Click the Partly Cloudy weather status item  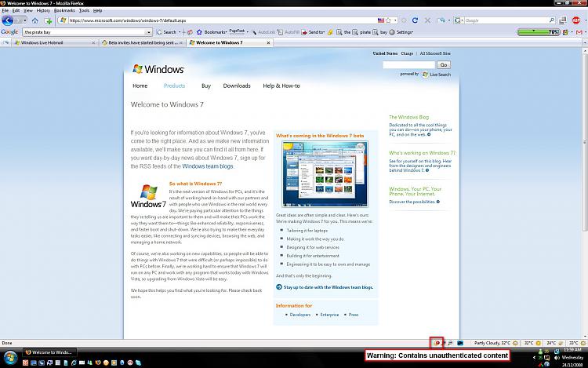[x=495, y=343]
